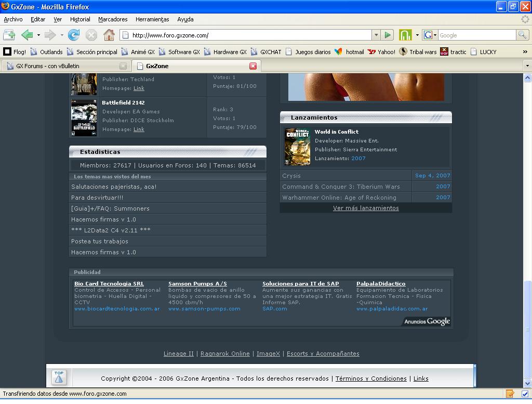Open Para desvirtuar!!! topic
Viewport: 532px width, 404px height.
97,198
